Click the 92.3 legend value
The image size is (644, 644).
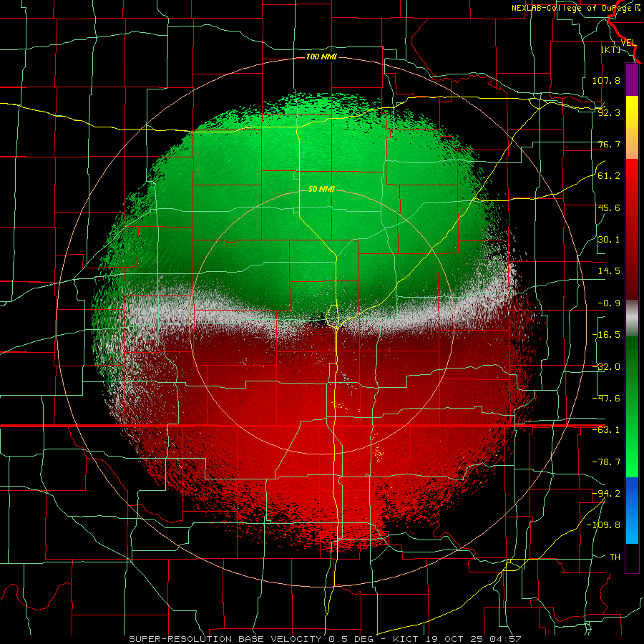point(609,112)
